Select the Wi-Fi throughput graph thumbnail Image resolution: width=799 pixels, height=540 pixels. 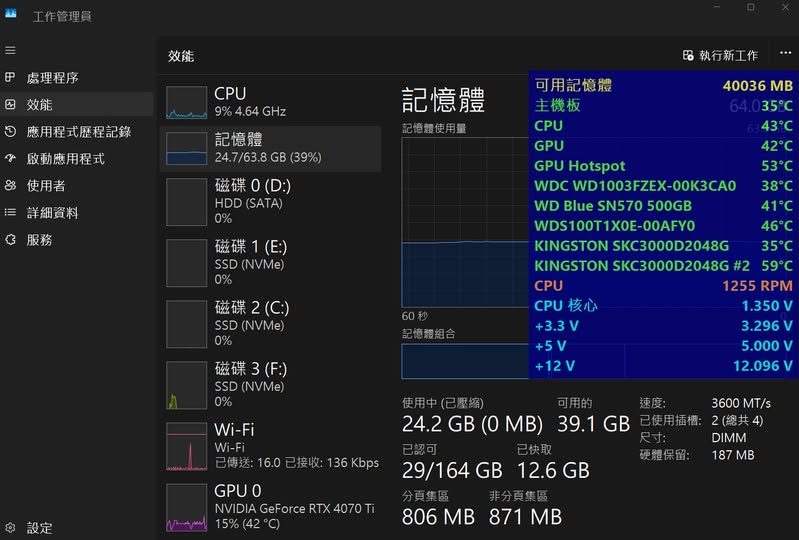tap(187, 446)
